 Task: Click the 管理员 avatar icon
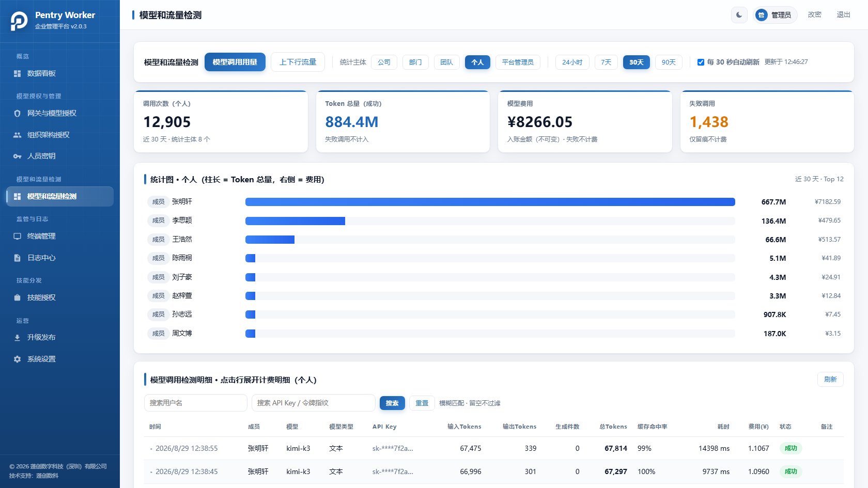[761, 15]
